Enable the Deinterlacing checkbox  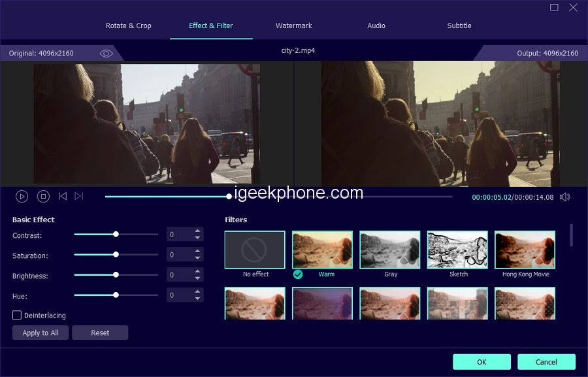point(17,316)
